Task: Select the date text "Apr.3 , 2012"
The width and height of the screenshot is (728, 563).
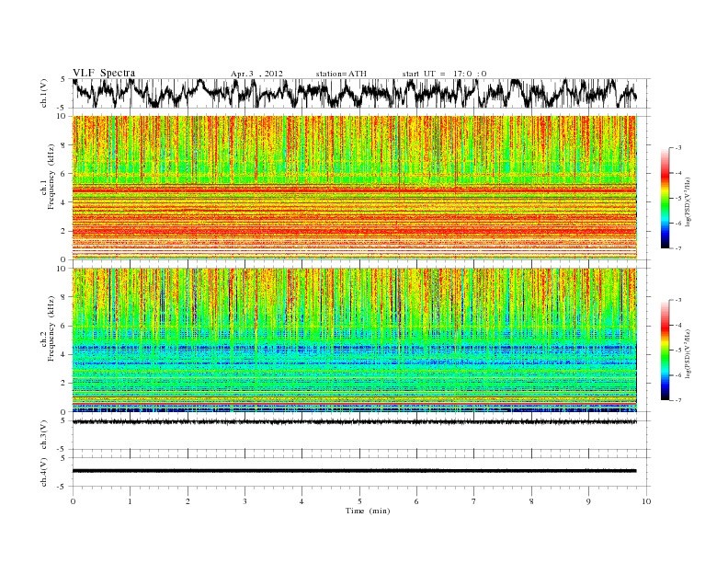Action: point(256,74)
